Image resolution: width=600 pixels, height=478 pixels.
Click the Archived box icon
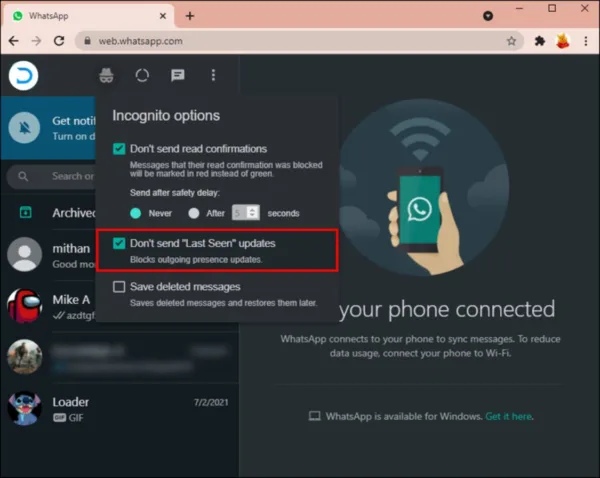(26, 212)
